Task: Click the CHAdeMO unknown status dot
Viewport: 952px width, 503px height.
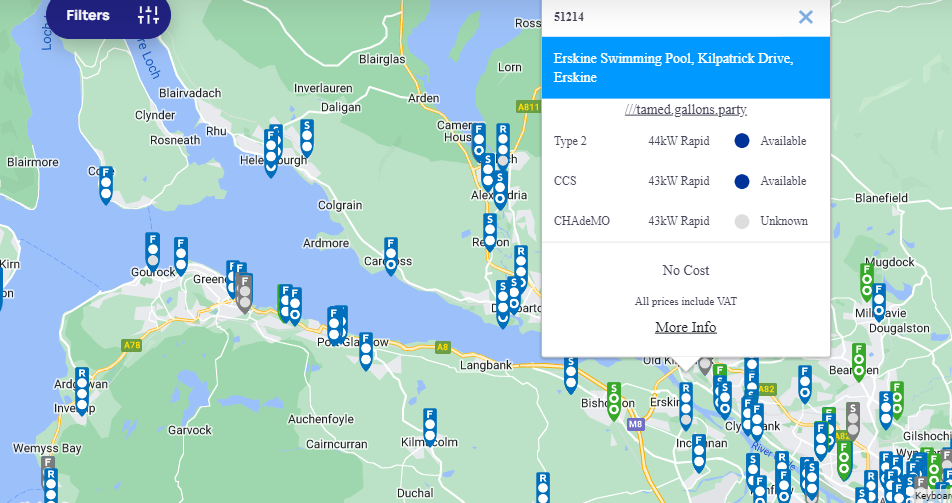Action: [x=742, y=221]
